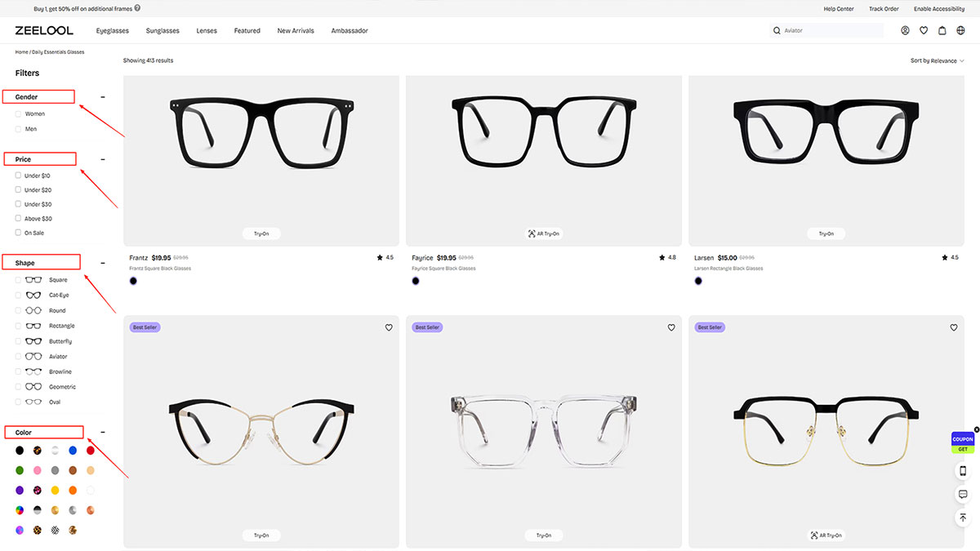Open the wishlist heart icon in header
The height and width of the screenshot is (551, 980).
[924, 31]
